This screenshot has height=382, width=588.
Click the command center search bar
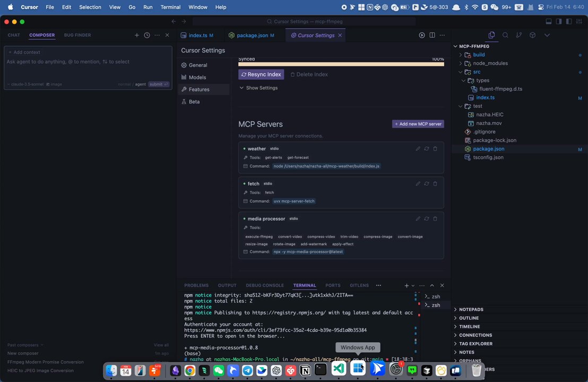(304, 21)
